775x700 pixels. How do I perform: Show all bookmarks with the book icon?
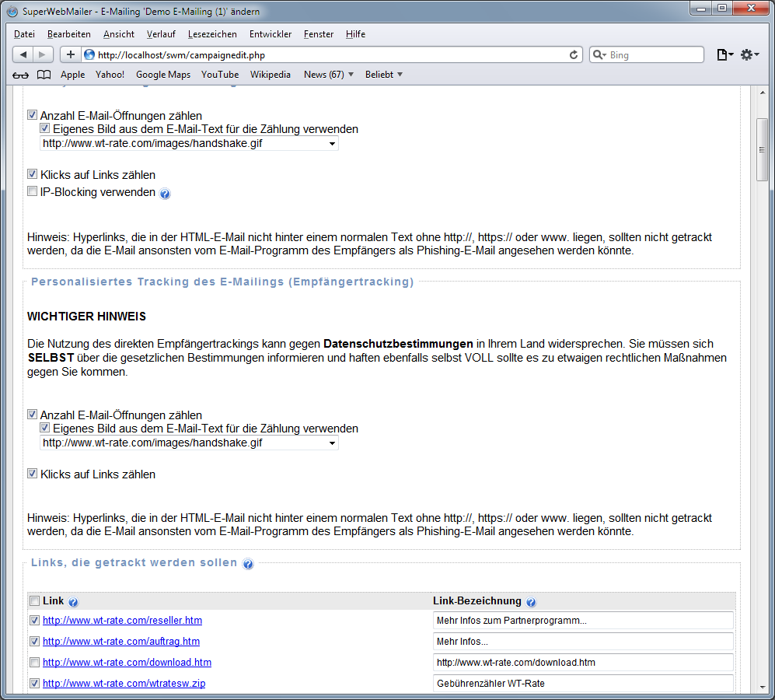point(44,75)
